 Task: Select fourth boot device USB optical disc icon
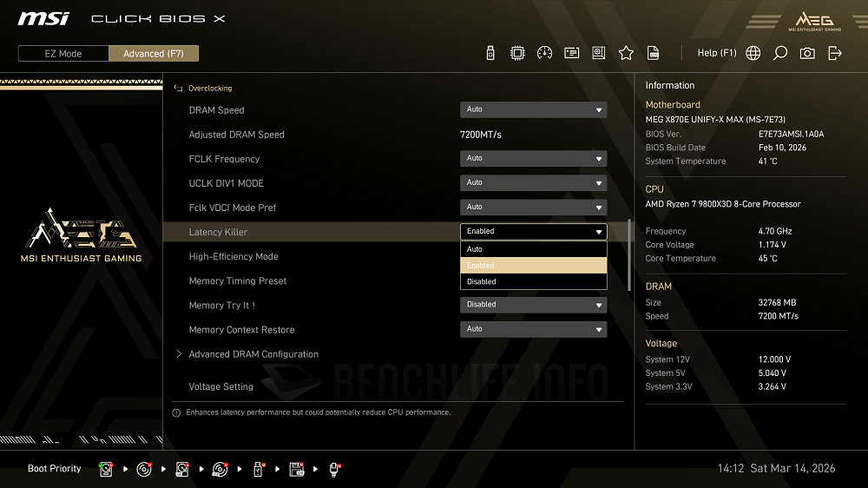220,469
